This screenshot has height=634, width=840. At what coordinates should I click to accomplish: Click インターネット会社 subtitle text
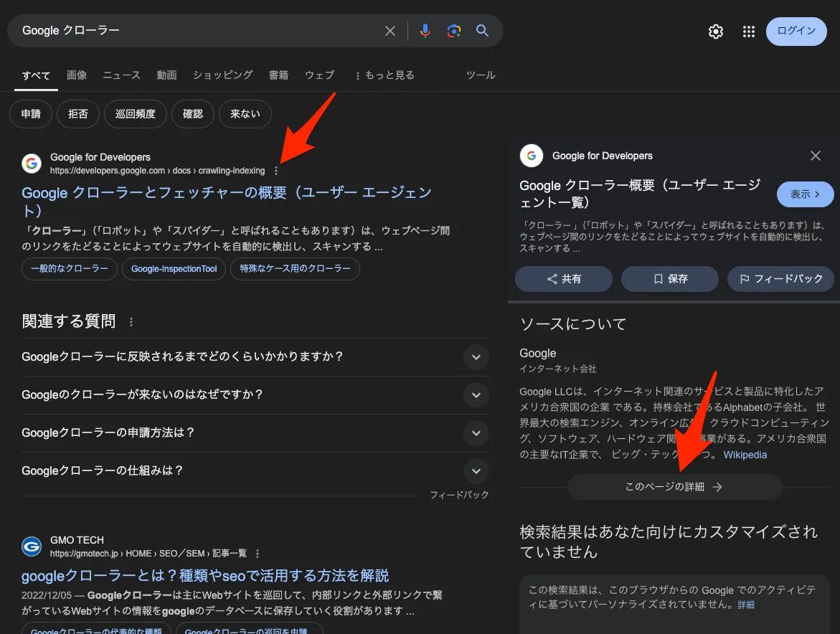[557, 369]
